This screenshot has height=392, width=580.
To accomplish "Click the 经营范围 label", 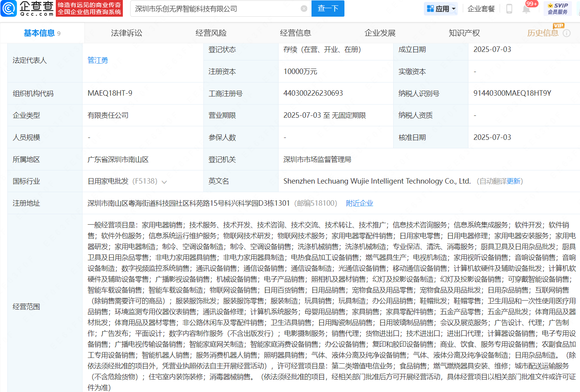I will coord(26,307).
